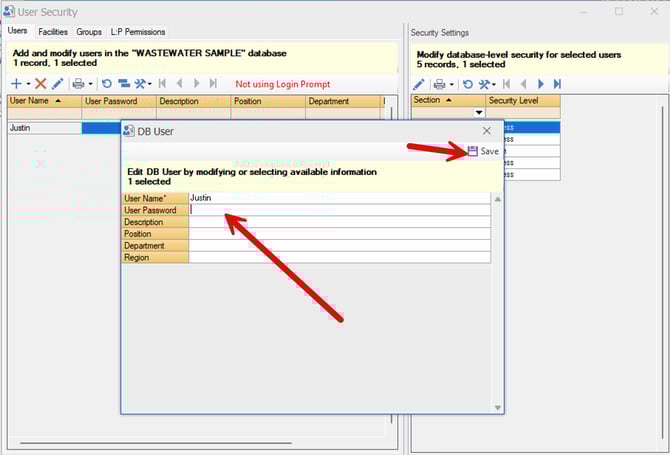The height and width of the screenshot is (455, 670).
Task: Refresh the Security Settings list
Action: [x=466, y=84]
